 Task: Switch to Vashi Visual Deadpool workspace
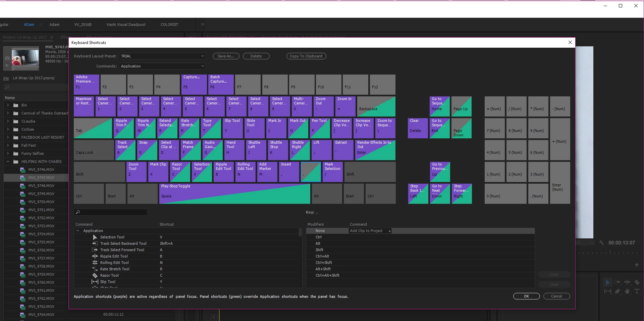click(x=126, y=25)
